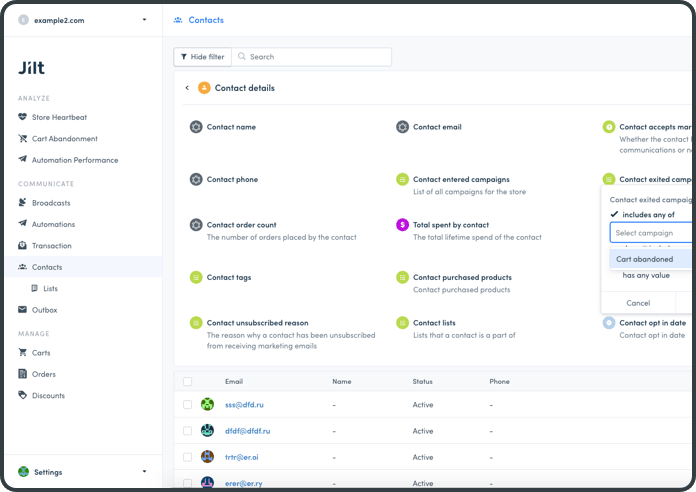Screen dimensions: 696x492
Task: Open Discounts tag icon in sidebar
Action: pyautogui.click(x=23, y=396)
